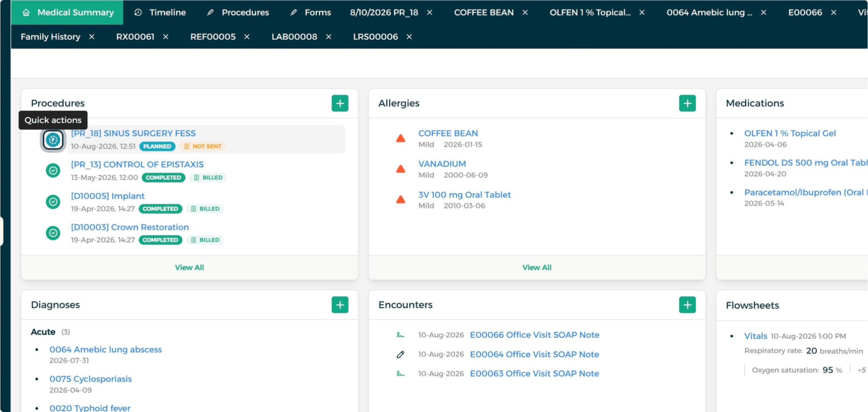Open Paracetamol/Ibuprofen medication entry
This screenshot has height=412, width=868.
click(x=806, y=193)
